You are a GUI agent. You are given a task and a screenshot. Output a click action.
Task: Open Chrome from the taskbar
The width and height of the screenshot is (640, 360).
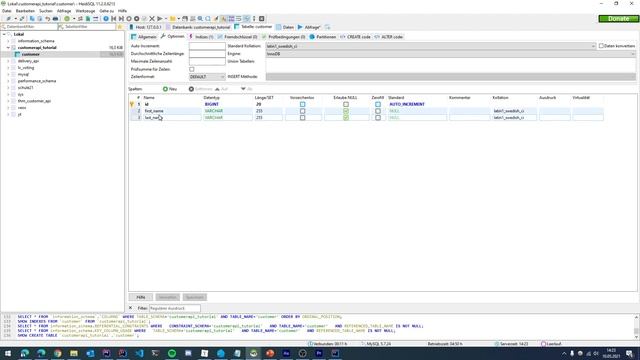58,353
